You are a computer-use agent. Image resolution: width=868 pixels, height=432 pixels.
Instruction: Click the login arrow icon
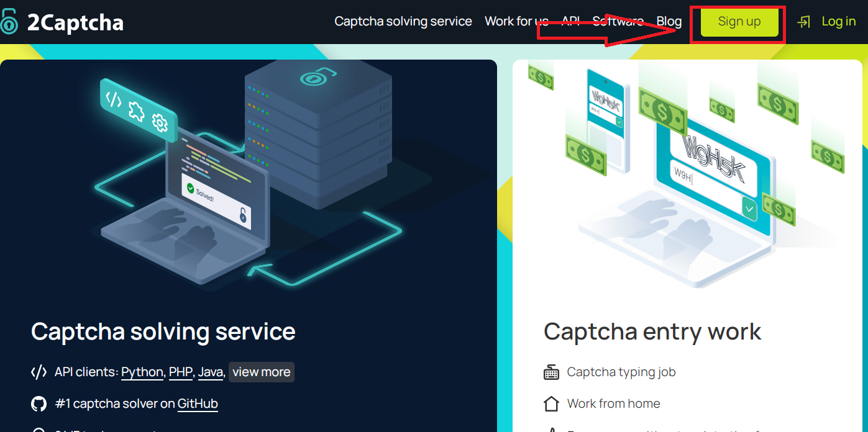804,22
